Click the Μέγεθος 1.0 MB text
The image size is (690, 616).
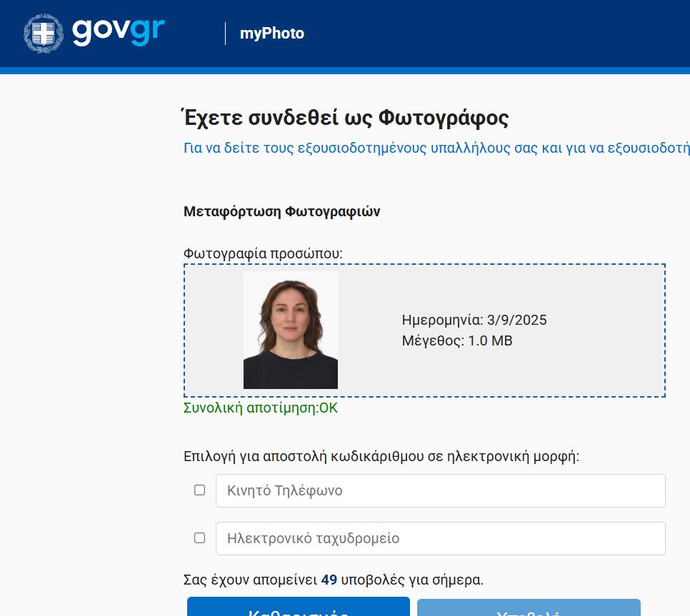tap(457, 341)
